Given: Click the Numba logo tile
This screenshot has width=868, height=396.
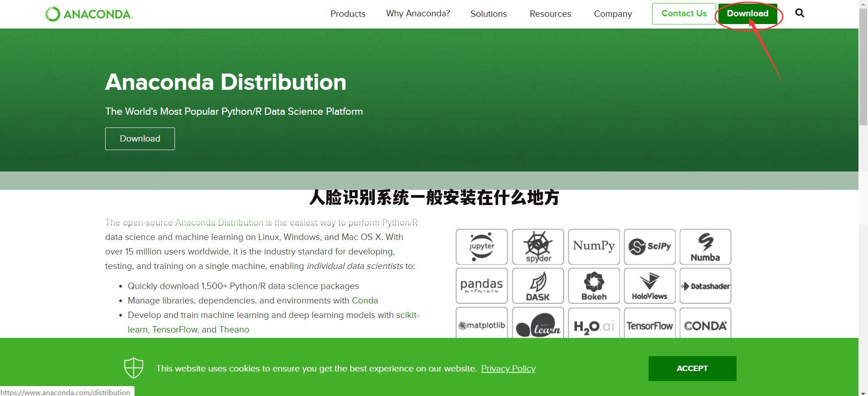Looking at the screenshot, I should [x=705, y=247].
